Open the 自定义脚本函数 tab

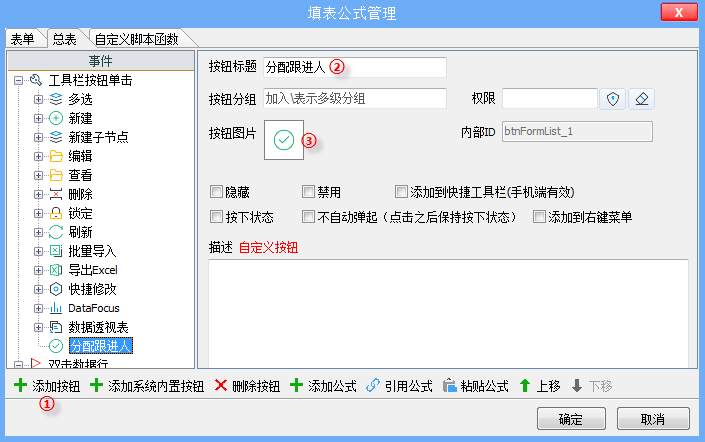[137, 39]
